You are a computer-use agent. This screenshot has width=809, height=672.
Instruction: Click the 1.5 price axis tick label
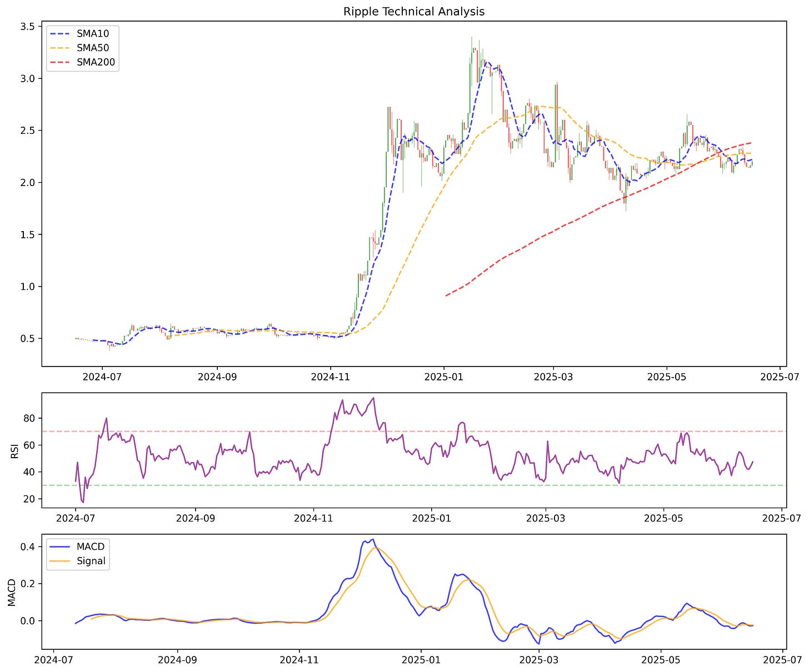pyautogui.click(x=28, y=235)
